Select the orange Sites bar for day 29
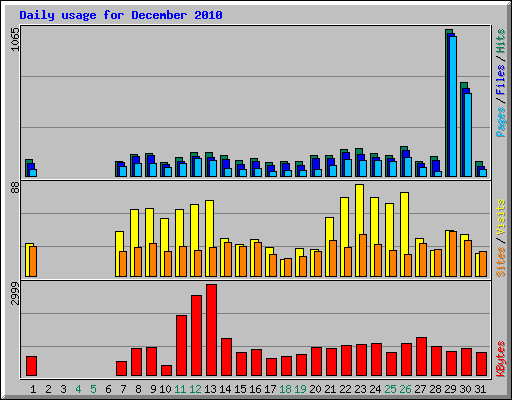The height and width of the screenshot is (400, 512). (453, 254)
